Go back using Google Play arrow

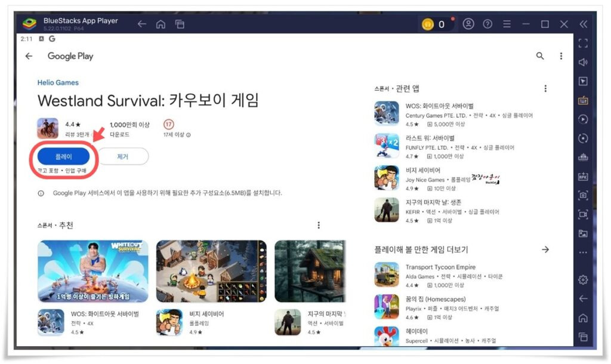coord(29,56)
